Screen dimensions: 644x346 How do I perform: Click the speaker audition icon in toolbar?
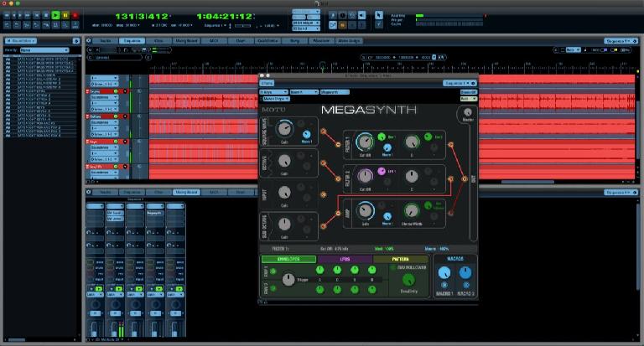click(x=361, y=15)
